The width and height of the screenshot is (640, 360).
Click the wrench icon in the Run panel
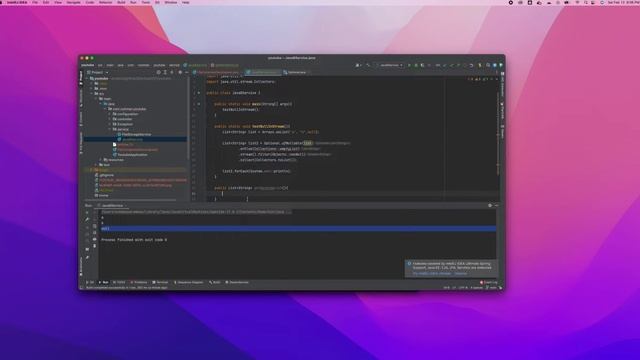point(87,219)
